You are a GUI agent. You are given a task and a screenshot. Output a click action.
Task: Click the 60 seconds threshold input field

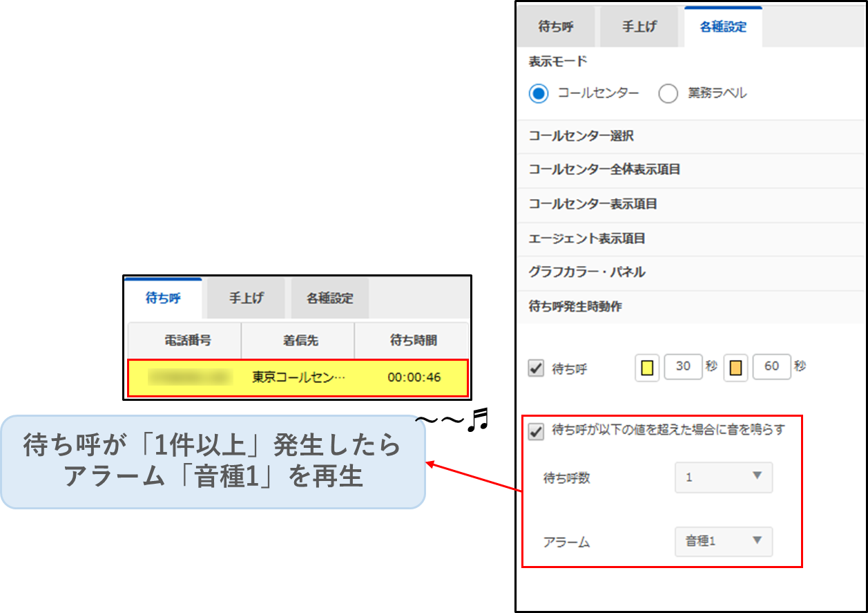pos(771,366)
